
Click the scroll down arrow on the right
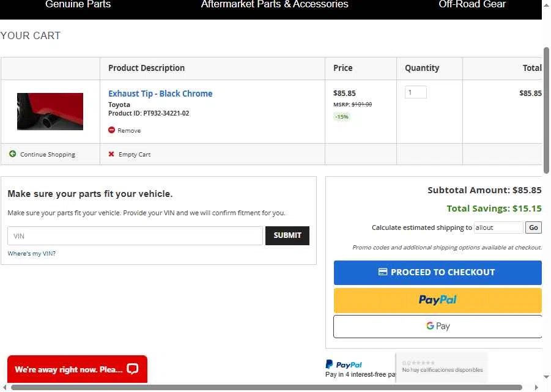click(546, 377)
